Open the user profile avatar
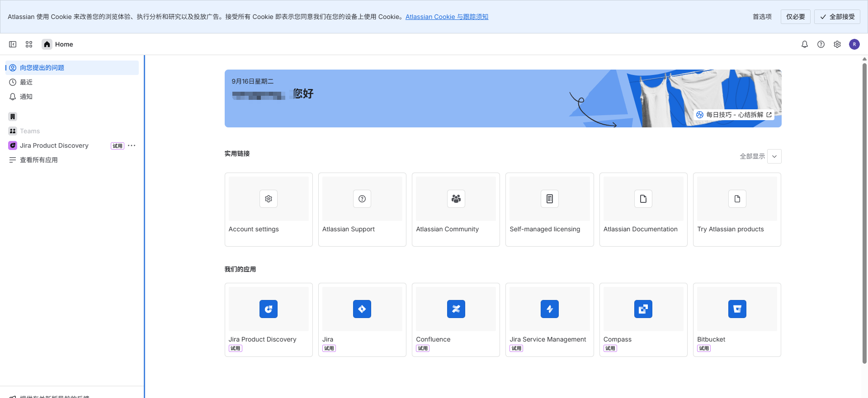The width and height of the screenshot is (868, 398). (x=854, y=44)
